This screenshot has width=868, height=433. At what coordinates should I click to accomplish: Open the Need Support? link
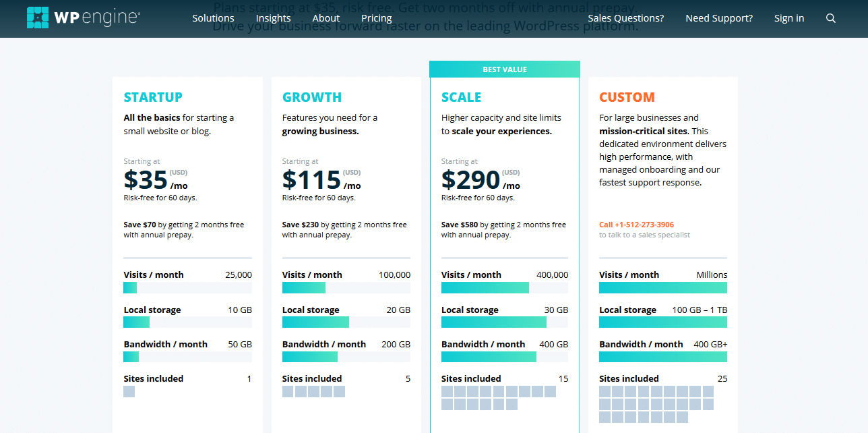click(x=719, y=18)
